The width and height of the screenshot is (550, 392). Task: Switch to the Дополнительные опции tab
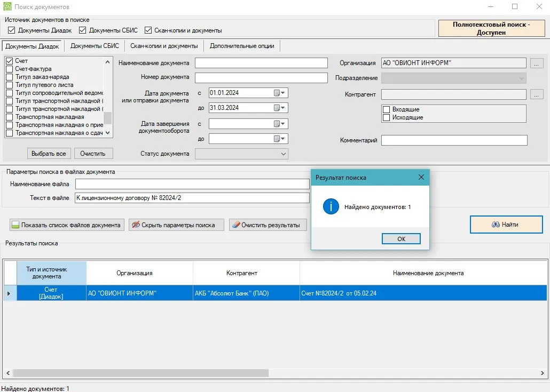point(242,46)
